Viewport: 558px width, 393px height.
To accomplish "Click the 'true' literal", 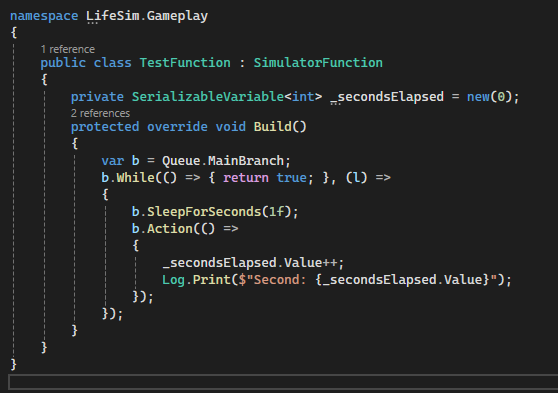I will click(x=291, y=178).
